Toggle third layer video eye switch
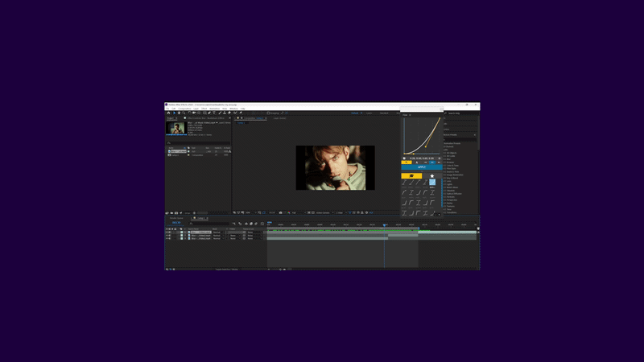This screenshot has width=644, height=362. click(x=167, y=238)
